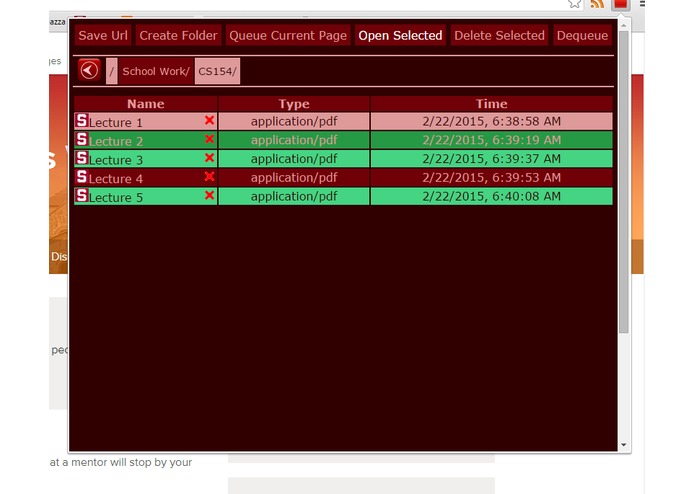Viewport: 695px width, 494px height.
Task: Open the selected items with Open Selected
Action: [400, 35]
